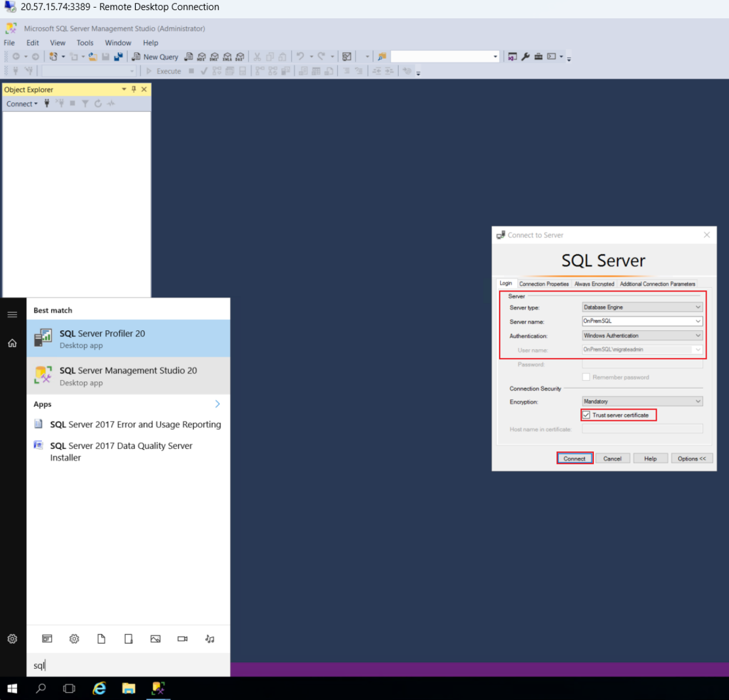Click the wrench Properties icon in toolbar
729x700 pixels.
click(x=526, y=57)
